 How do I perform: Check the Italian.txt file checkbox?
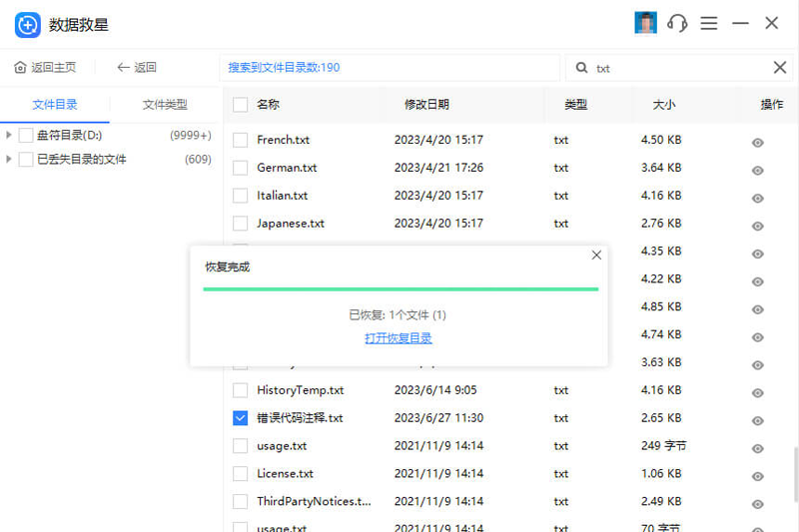coord(241,196)
